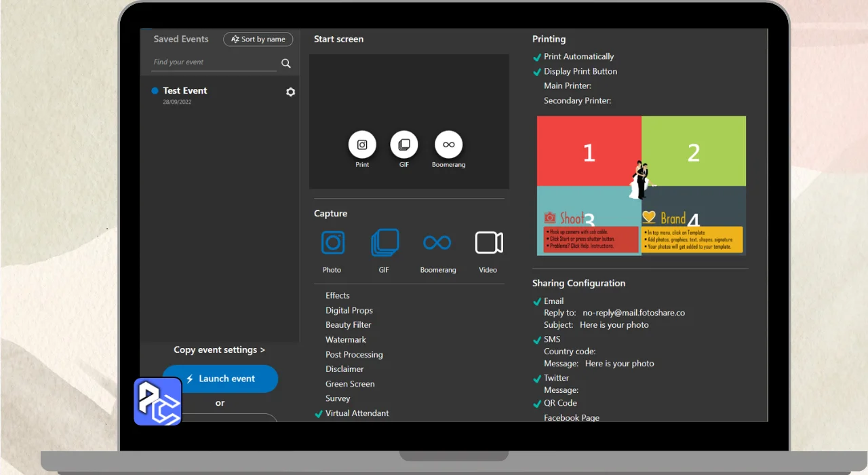868x475 pixels.
Task: Click the Find your event search field
Action: click(214, 62)
